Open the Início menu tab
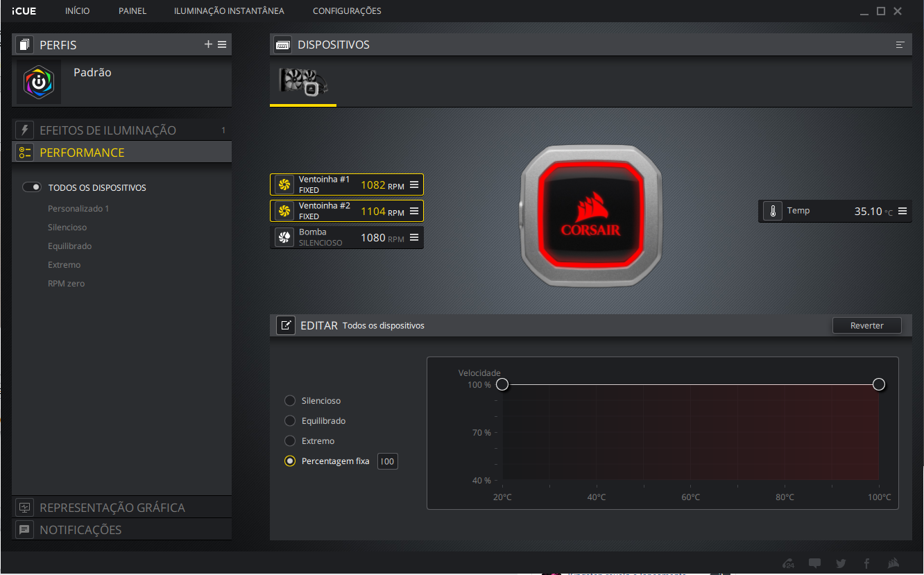This screenshot has width=924, height=575. tap(77, 11)
